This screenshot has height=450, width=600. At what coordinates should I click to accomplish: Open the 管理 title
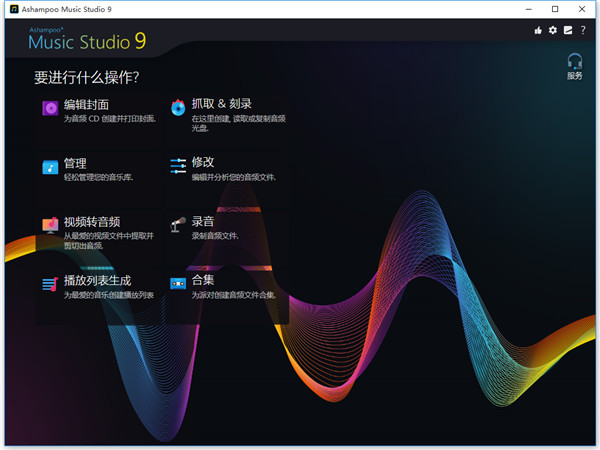pyautogui.click(x=75, y=163)
